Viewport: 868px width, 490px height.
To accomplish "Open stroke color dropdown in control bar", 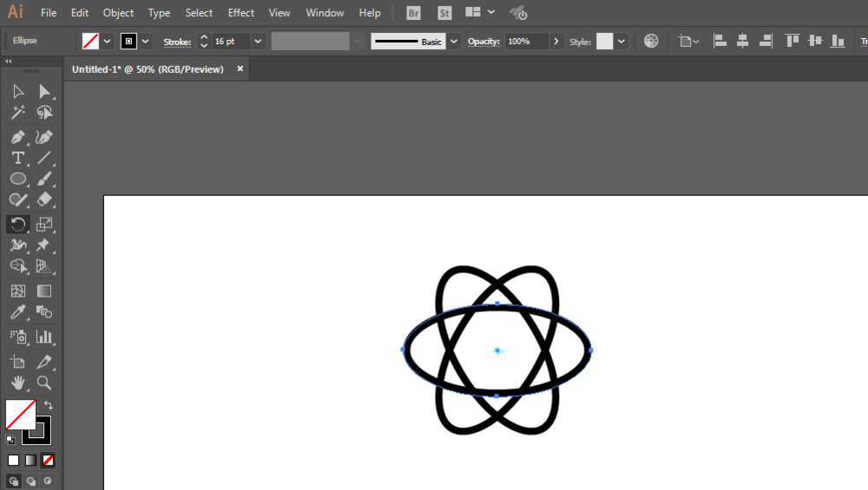I will coord(145,42).
